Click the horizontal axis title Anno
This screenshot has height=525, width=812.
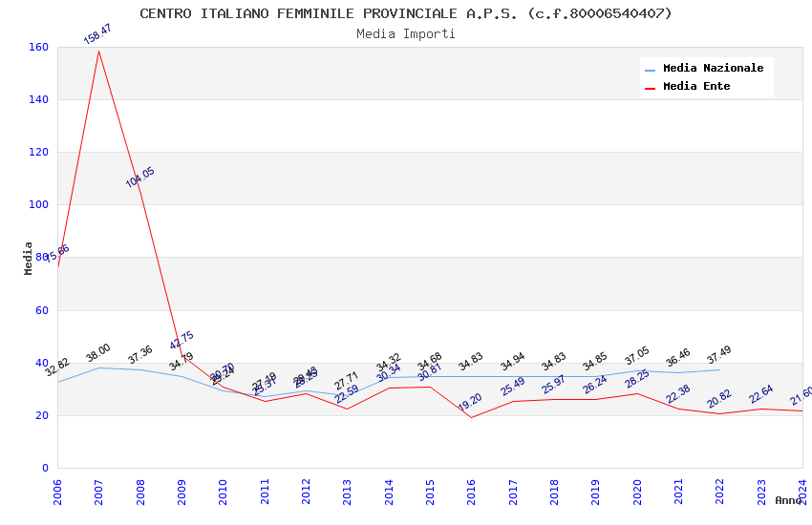pos(788,500)
